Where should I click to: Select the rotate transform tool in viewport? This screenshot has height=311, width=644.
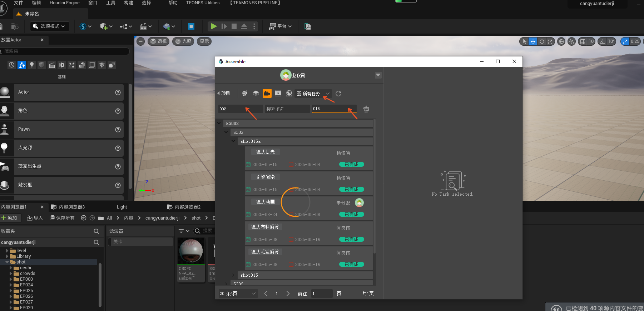point(542,41)
